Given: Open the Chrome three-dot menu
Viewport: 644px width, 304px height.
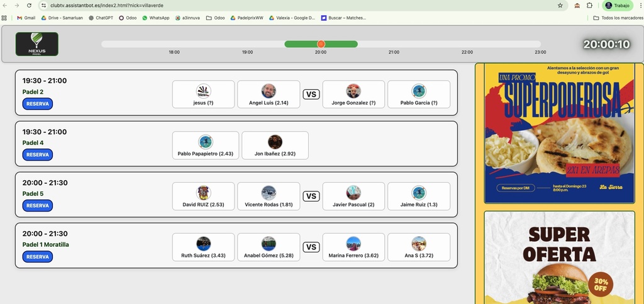Looking at the screenshot, I should (640, 5).
